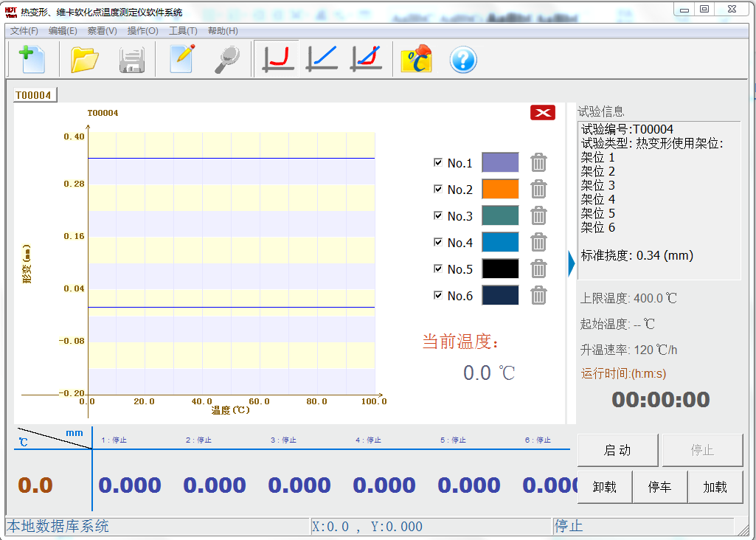Image resolution: width=756 pixels, height=540 pixels.
Task: Delete curve No.1 with its trash icon
Action: (538, 163)
